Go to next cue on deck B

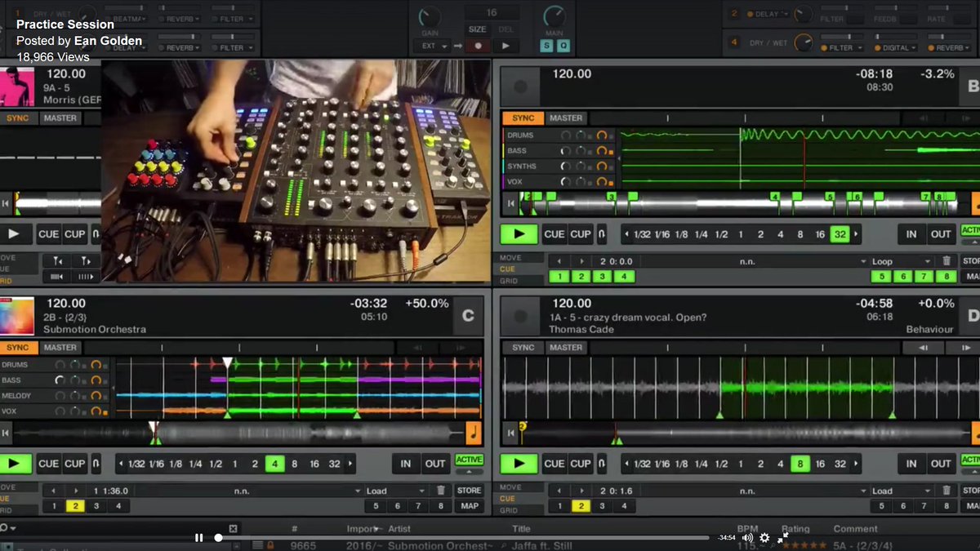581,261
